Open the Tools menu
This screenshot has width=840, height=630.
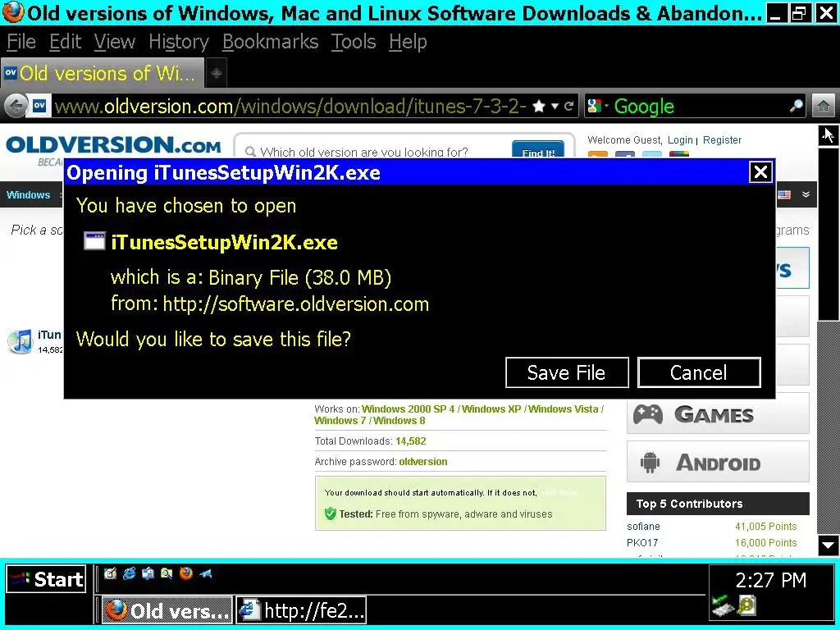(x=353, y=42)
